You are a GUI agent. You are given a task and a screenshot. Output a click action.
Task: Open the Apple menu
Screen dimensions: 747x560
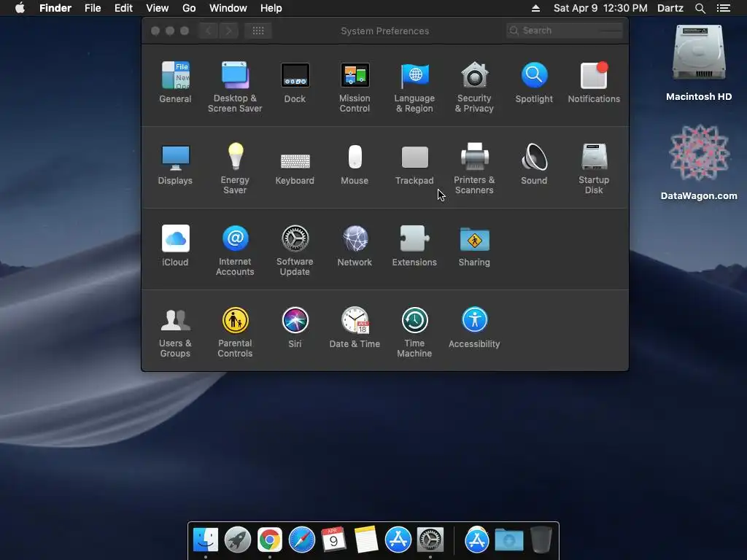click(20, 8)
